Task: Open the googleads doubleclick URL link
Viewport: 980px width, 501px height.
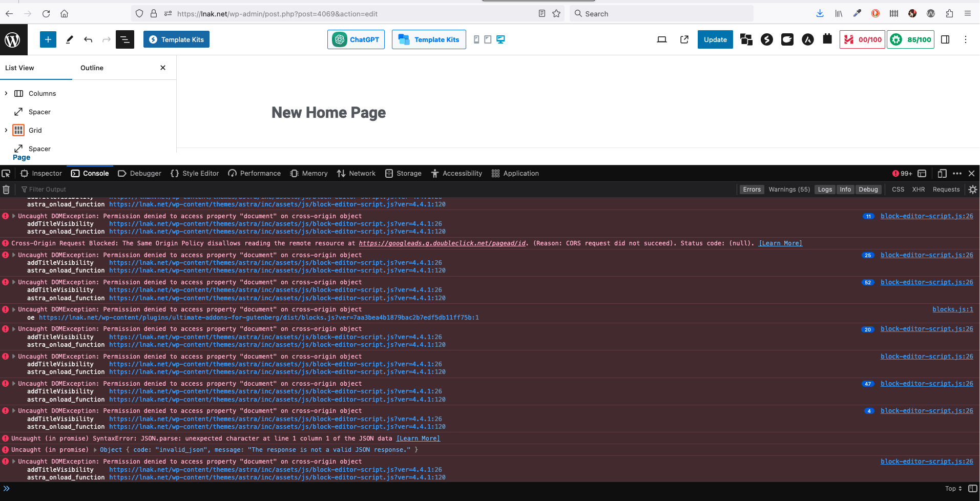Action: [x=442, y=243]
